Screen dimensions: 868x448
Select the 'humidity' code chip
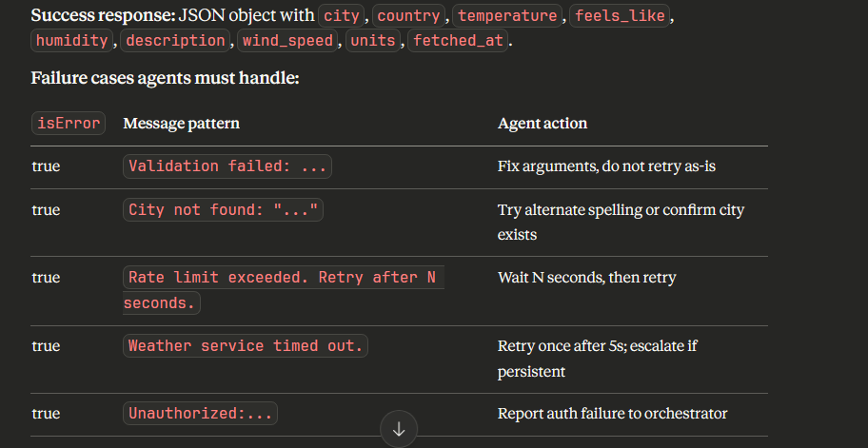click(71, 41)
